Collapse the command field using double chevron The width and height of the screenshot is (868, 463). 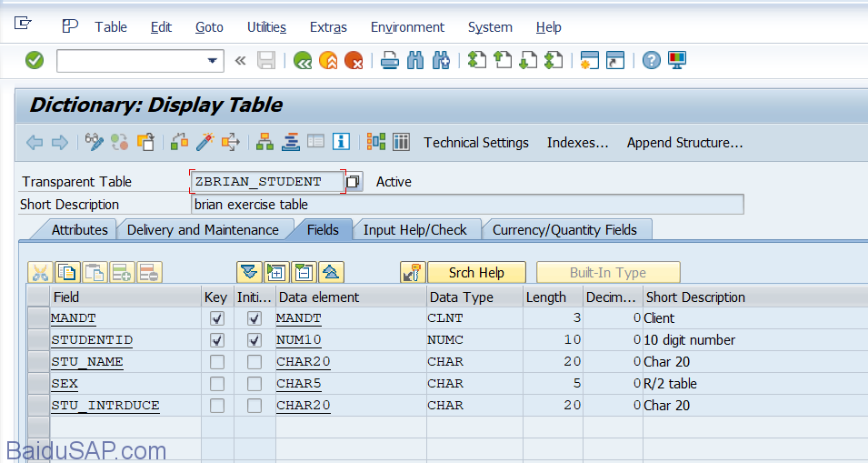pyautogui.click(x=240, y=61)
